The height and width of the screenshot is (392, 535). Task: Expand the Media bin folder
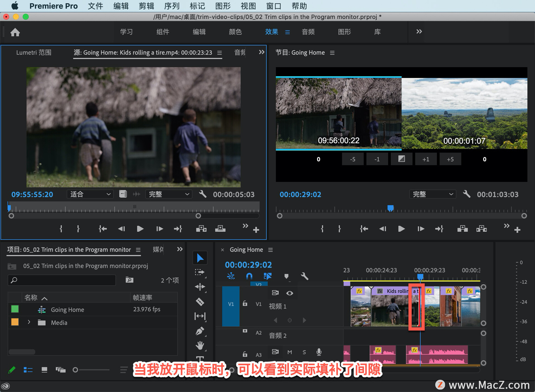[29, 322]
